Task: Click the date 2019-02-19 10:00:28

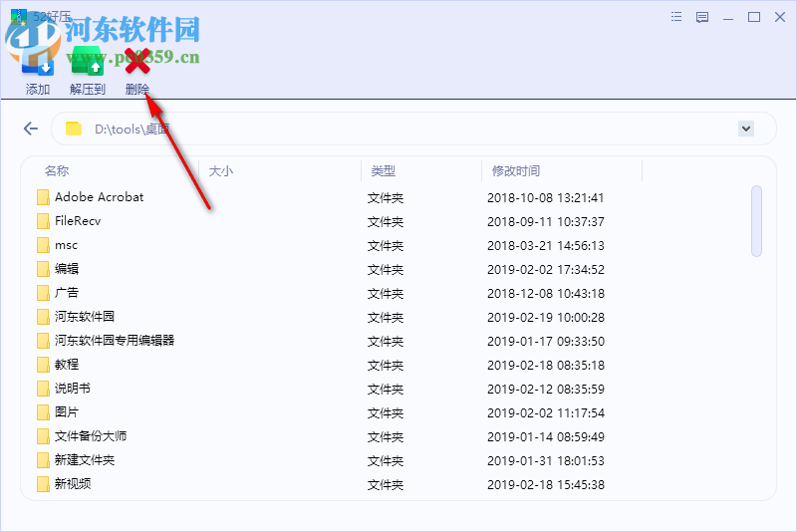Action: click(x=545, y=317)
